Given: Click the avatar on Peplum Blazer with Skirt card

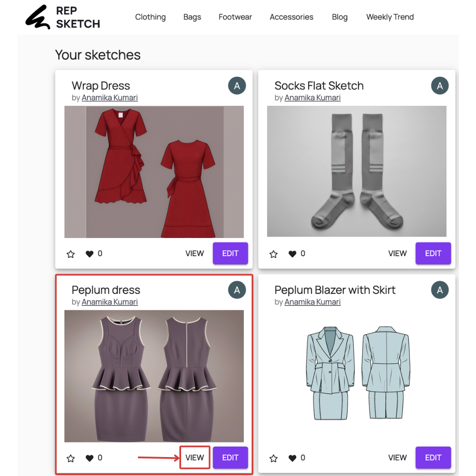Looking at the screenshot, I should pos(440,290).
